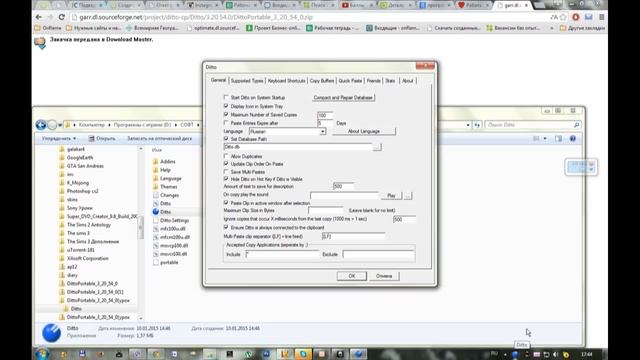
Task: Click the About Language button
Action: click(364, 131)
